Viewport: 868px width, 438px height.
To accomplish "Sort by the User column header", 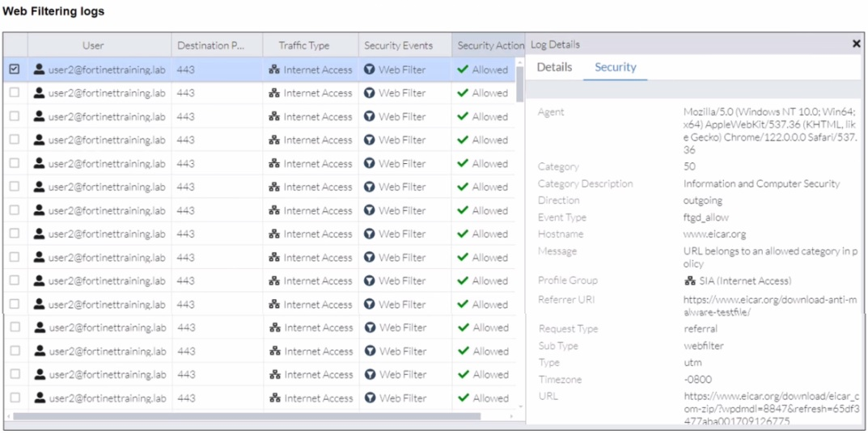I will [x=93, y=45].
